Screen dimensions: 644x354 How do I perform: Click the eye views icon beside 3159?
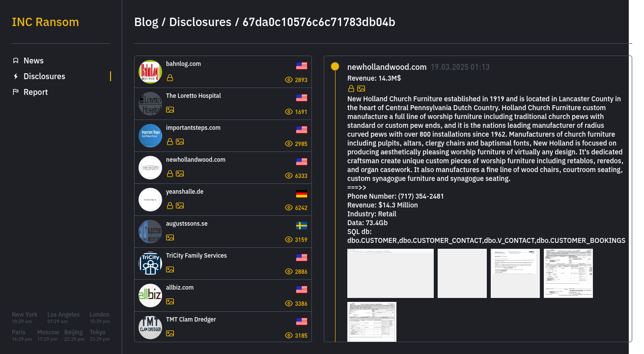point(289,239)
